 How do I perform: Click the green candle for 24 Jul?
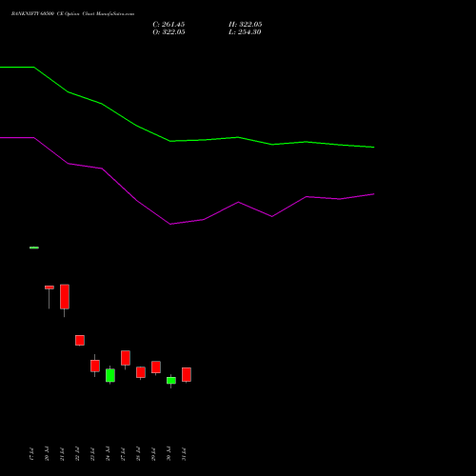110,375
